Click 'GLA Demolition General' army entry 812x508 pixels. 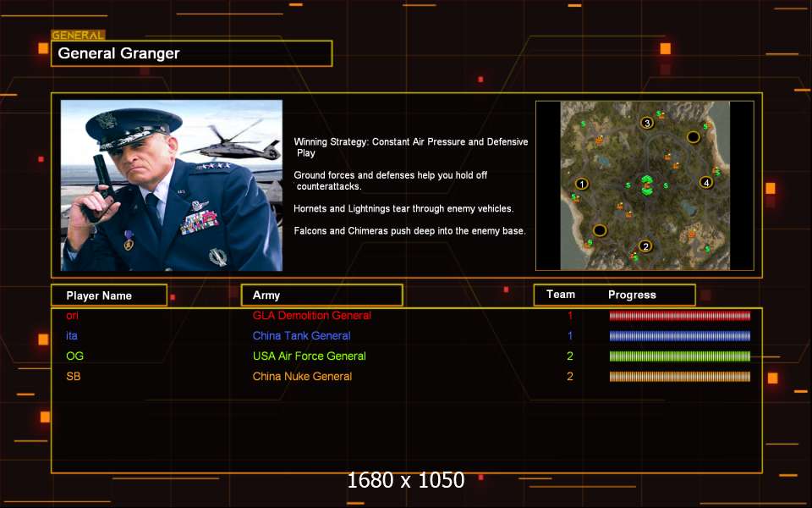[312, 315]
